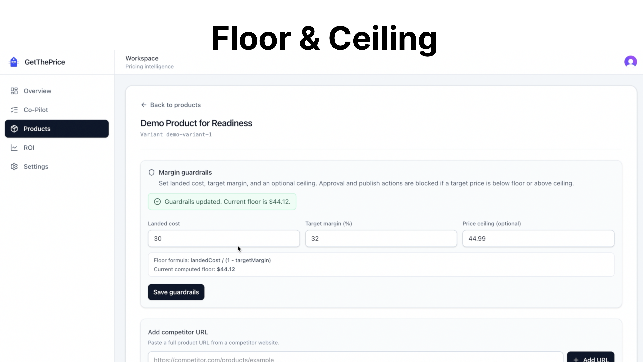Select ROI in the sidebar
Image resolution: width=644 pixels, height=362 pixels.
29,148
